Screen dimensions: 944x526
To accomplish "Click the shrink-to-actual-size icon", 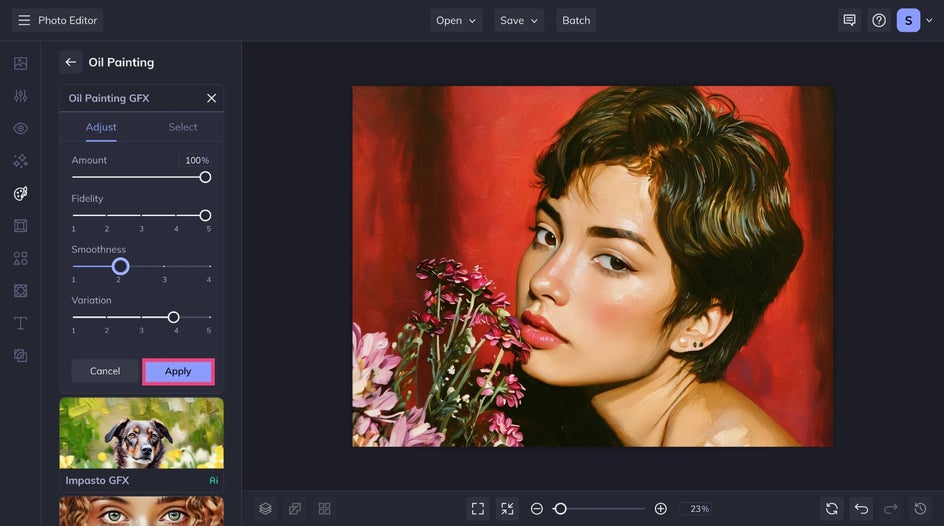I will click(x=508, y=509).
